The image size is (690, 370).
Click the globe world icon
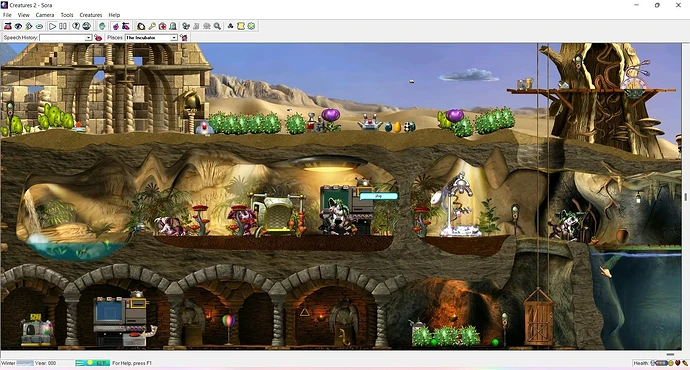pos(87,26)
